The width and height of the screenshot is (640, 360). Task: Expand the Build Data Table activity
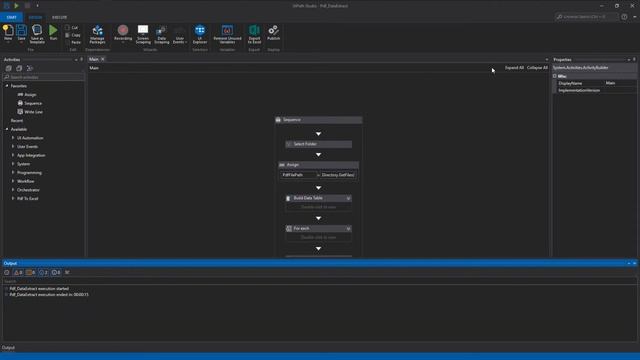pos(348,198)
